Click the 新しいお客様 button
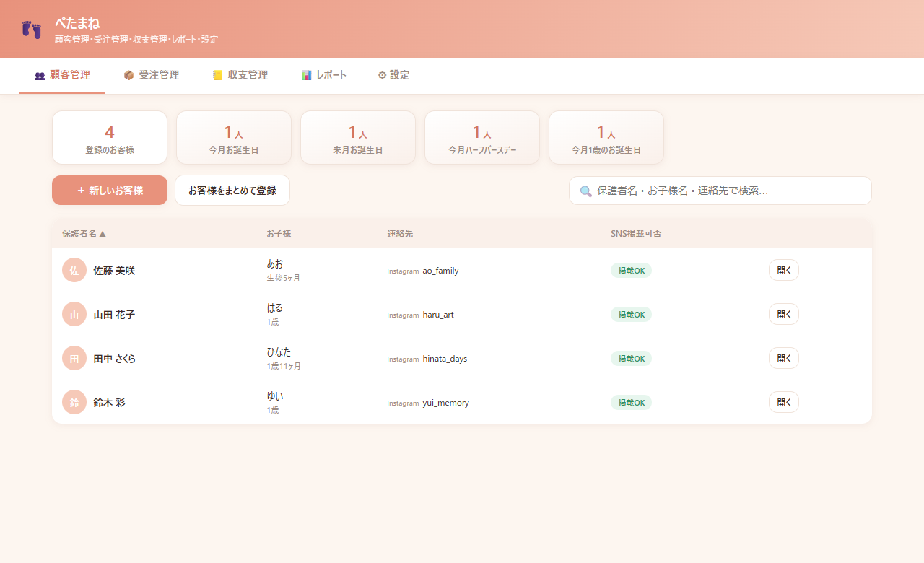 click(110, 191)
